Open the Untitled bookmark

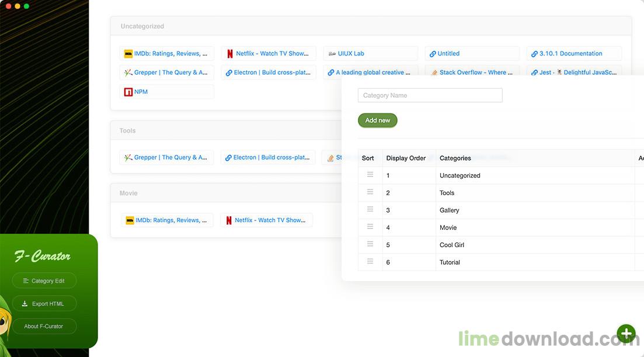click(472, 53)
